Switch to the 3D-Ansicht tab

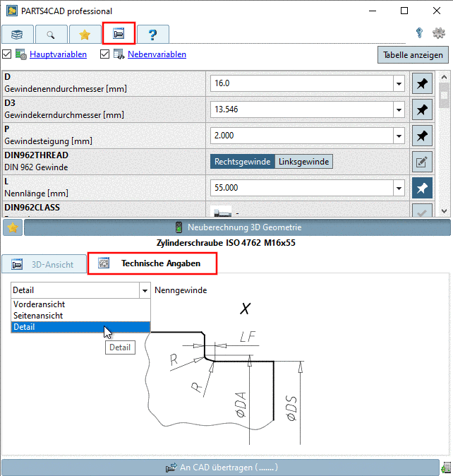coord(44,264)
